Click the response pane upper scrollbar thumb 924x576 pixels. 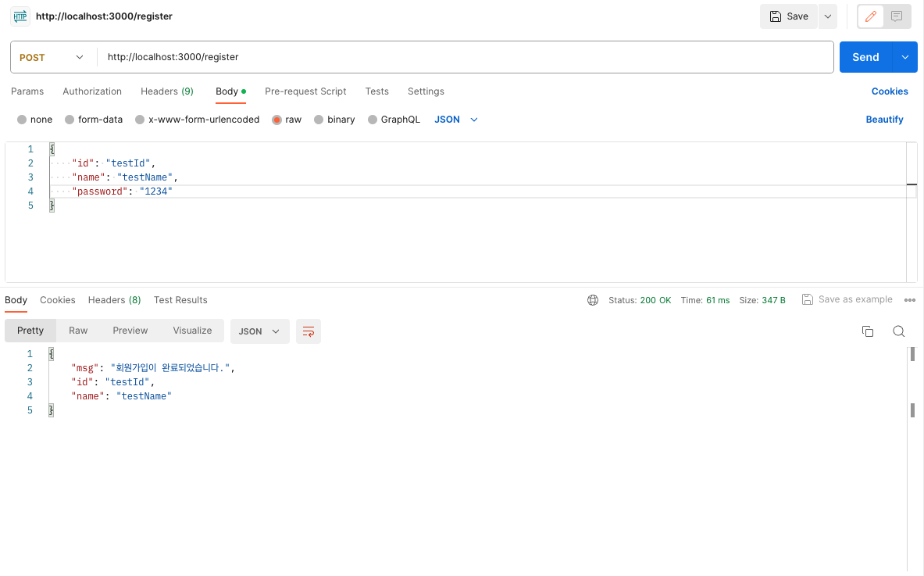pos(912,354)
